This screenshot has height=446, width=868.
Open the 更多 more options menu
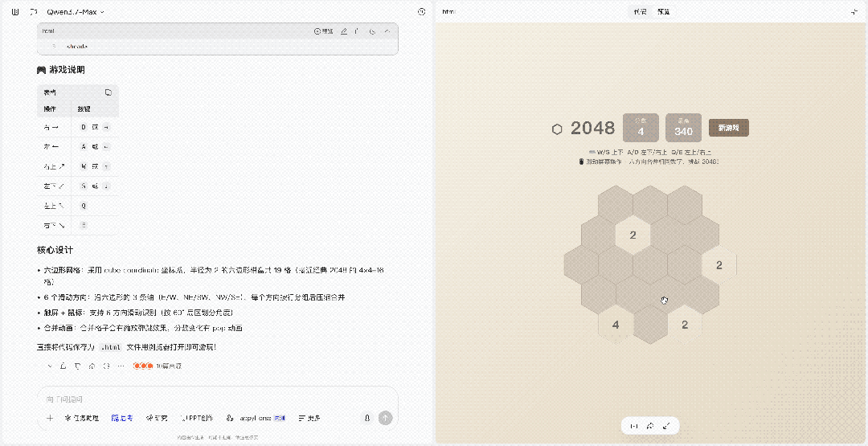[309, 419]
